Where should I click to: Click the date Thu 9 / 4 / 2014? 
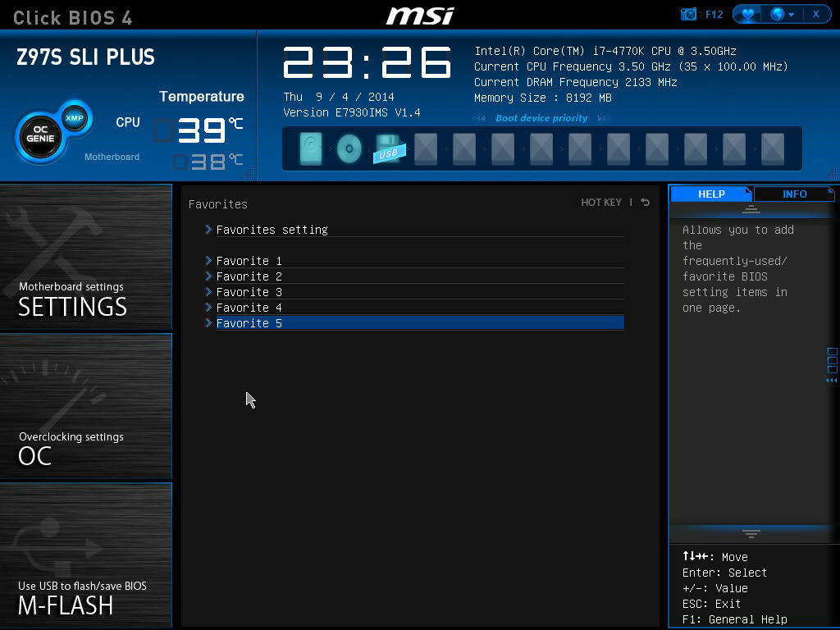click(x=339, y=97)
